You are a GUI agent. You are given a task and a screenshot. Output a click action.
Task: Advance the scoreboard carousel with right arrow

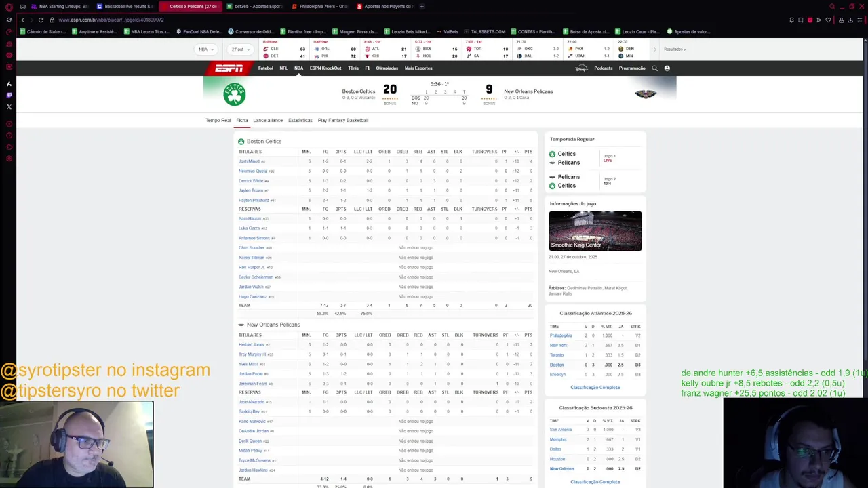[x=654, y=49]
